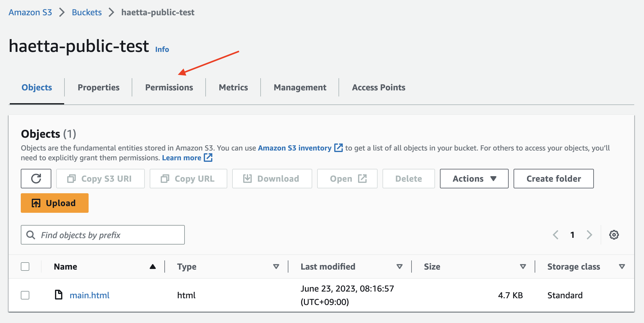Screen dimensions: 644x323
Task: Click the Copy S3 URI button
Action: [101, 179]
